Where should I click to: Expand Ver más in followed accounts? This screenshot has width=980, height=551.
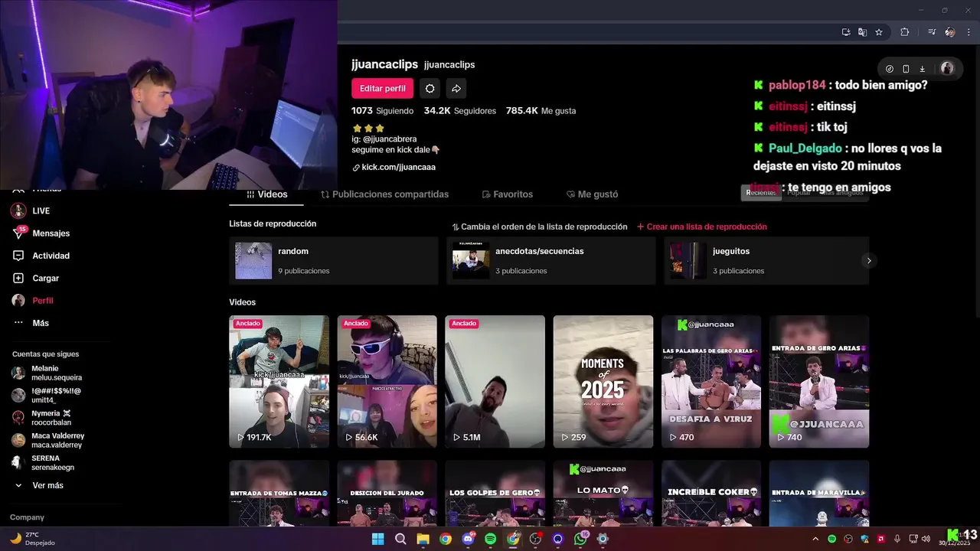pyautogui.click(x=39, y=485)
